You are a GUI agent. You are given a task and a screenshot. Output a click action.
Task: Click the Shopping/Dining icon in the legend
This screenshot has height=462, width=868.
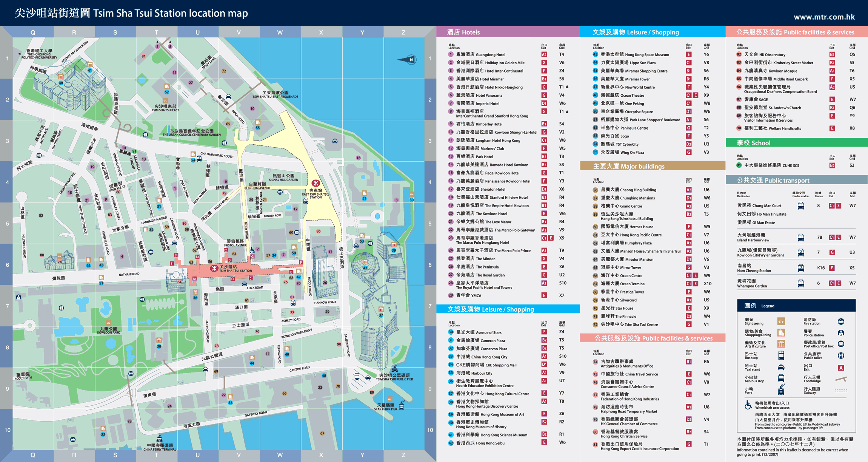[781, 333]
